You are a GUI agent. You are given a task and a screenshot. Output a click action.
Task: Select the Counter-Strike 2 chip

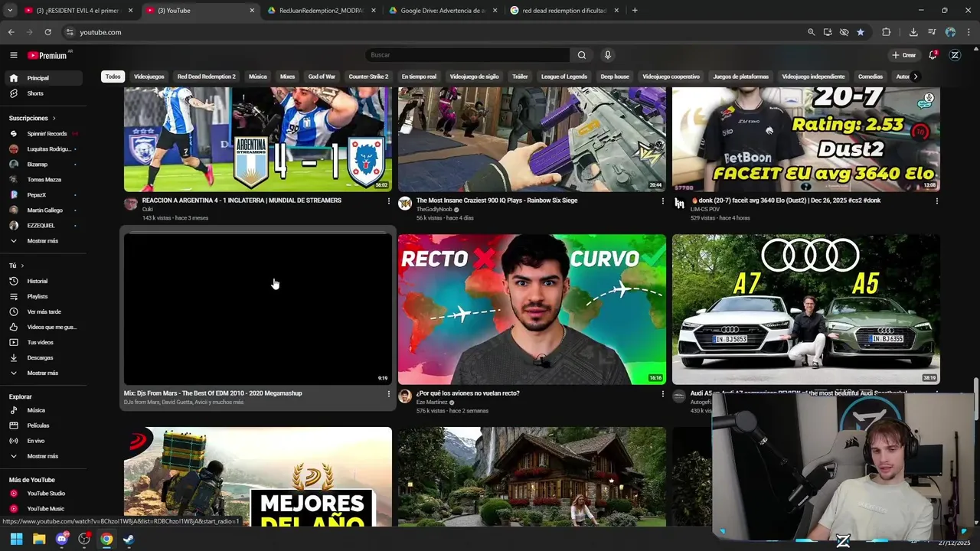pyautogui.click(x=368, y=77)
